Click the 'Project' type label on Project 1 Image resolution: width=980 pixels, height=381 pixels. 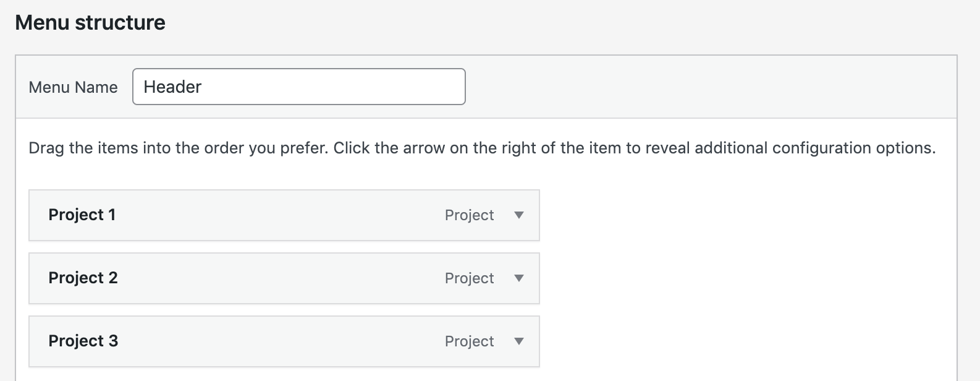point(469,215)
